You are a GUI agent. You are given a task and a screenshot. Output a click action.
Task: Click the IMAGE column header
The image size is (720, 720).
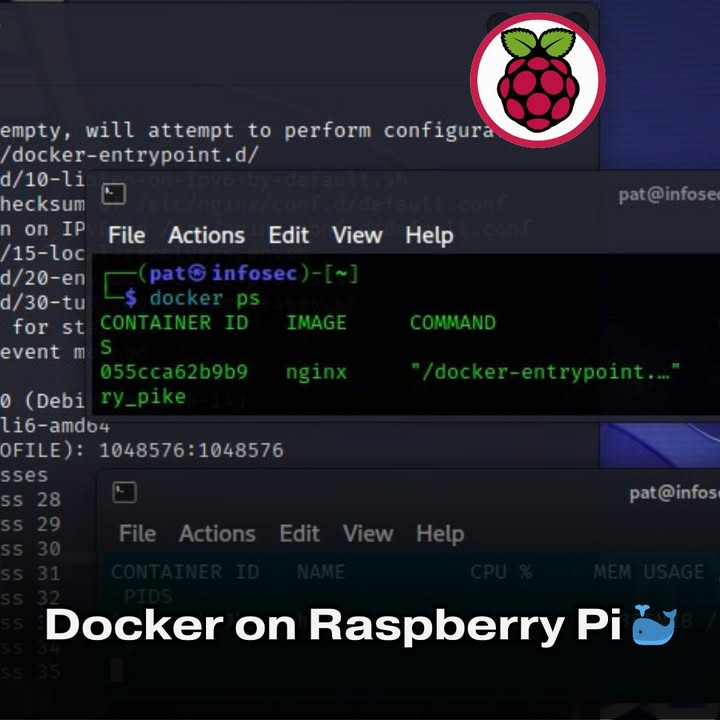(316, 323)
